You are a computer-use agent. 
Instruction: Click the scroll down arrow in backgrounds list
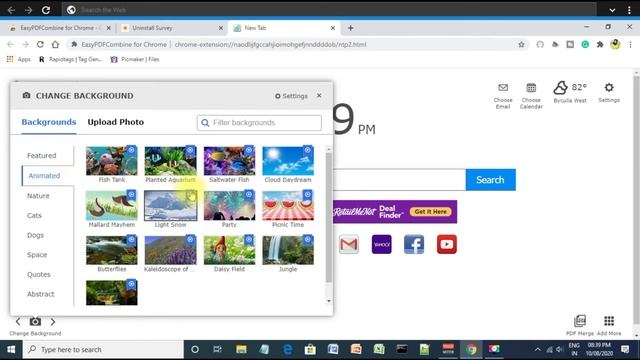pos(329,301)
